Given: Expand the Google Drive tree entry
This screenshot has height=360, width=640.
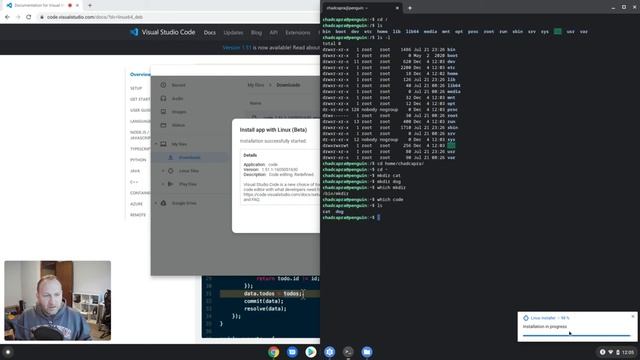Looking at the screenshot, I should point(156,203).
